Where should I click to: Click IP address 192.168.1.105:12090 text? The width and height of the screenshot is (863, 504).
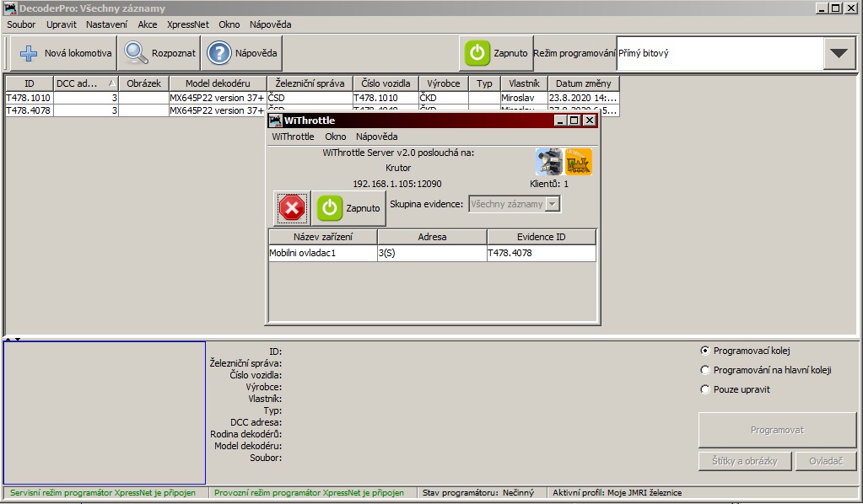click(397, 184)
